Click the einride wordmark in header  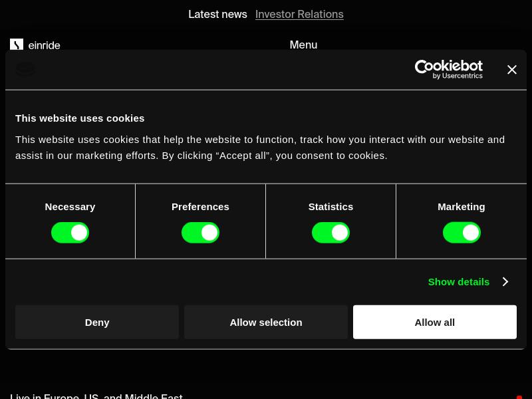44,45
